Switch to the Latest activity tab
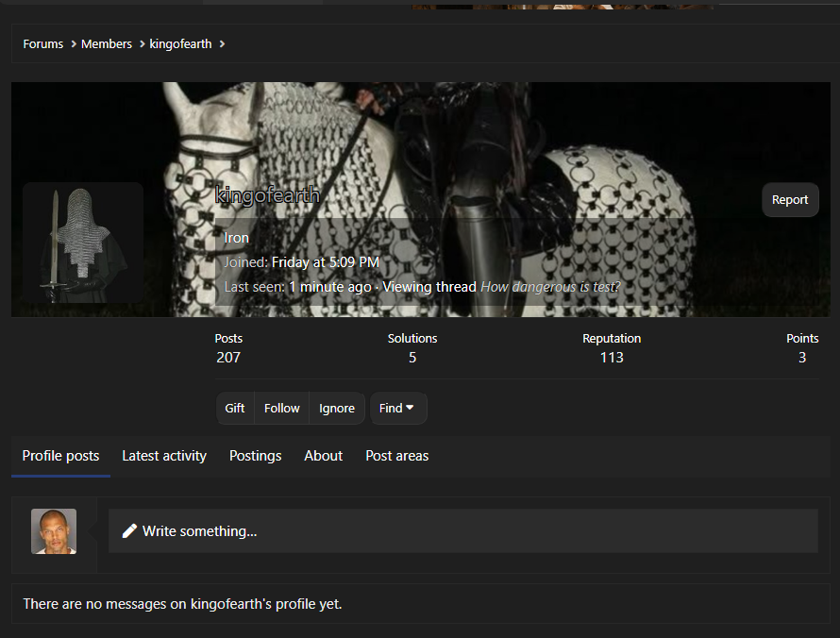The width and height of the screenshot is (840, 638). [164, 456]
